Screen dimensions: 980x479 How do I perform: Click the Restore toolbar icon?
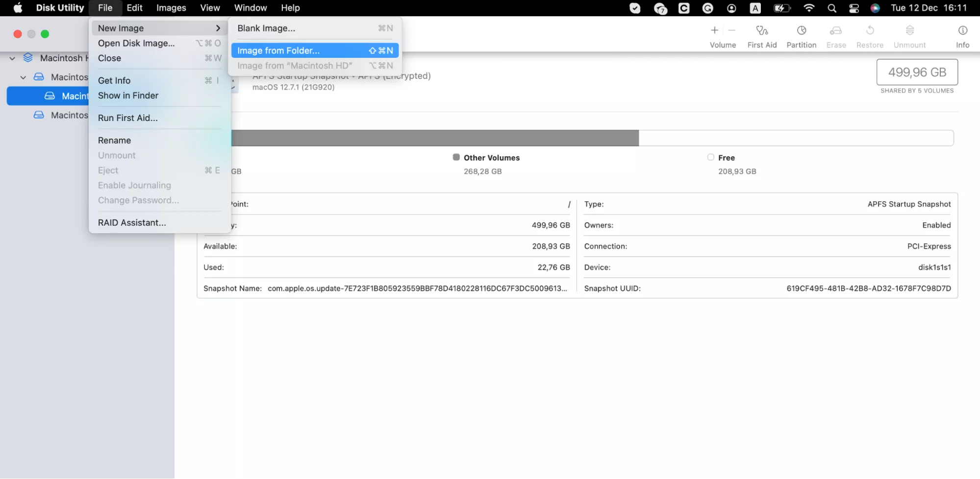(870, 34)
